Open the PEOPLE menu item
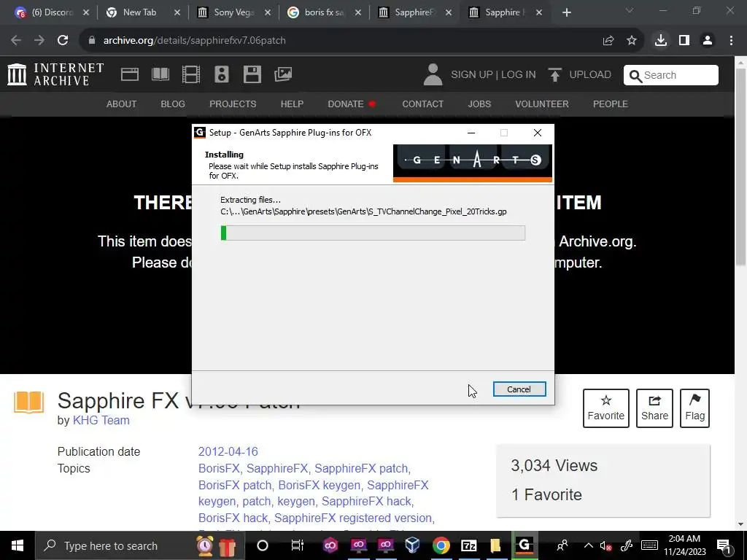Viewport: 747px width, 560px height. (x=611, y=104)
